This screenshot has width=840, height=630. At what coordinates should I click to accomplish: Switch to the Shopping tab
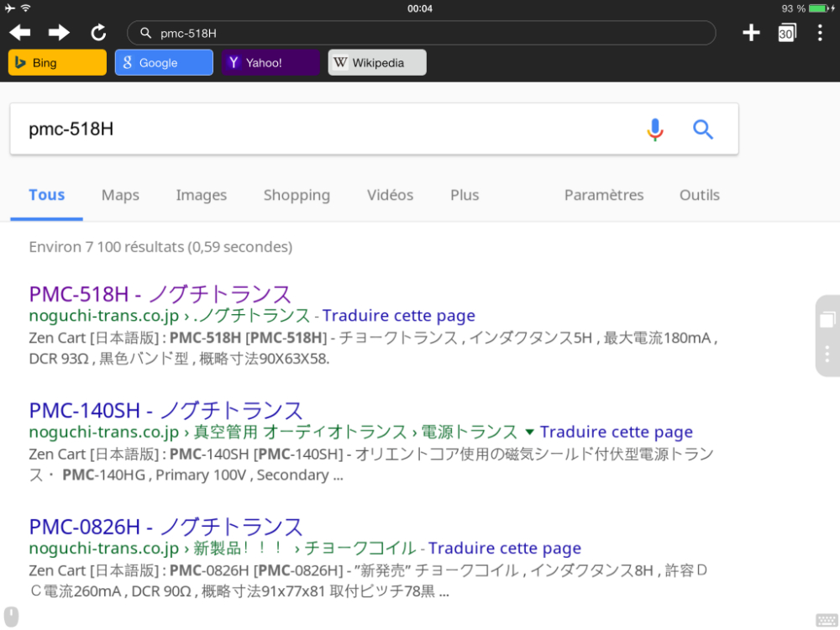[297, 195]
